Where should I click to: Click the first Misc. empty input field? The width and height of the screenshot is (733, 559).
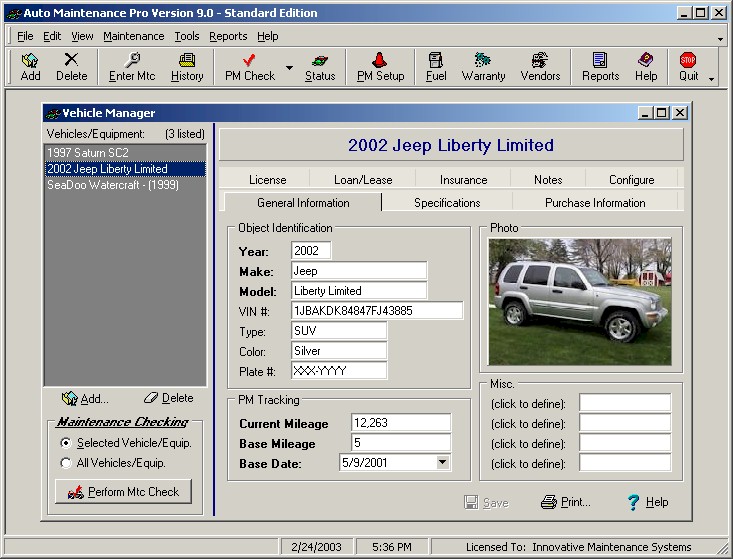tap(625, 402)
